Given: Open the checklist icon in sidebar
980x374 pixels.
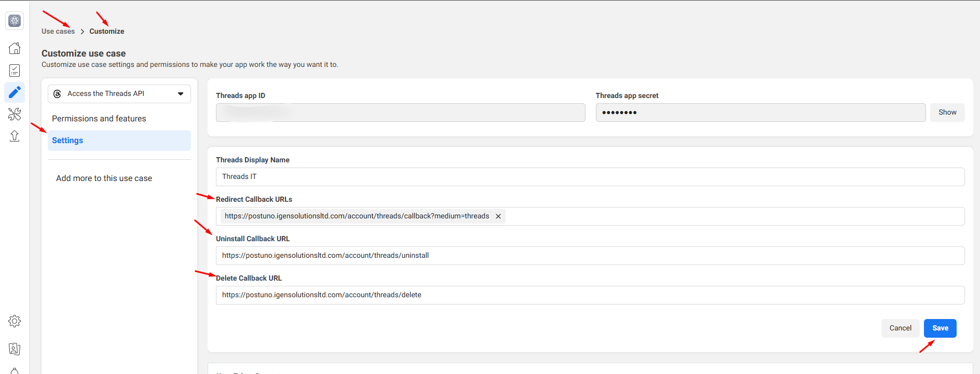Looking at the screenshot, I should coord(15,71).
